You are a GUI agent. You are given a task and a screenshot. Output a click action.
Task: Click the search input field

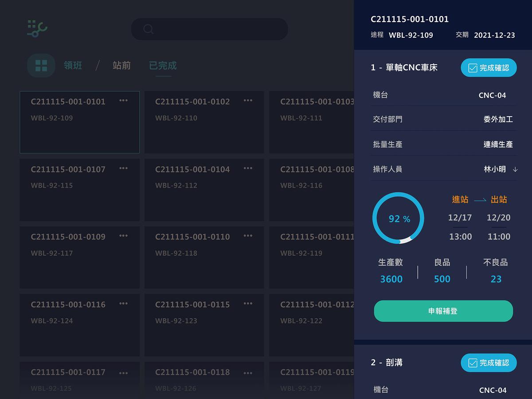217,29
